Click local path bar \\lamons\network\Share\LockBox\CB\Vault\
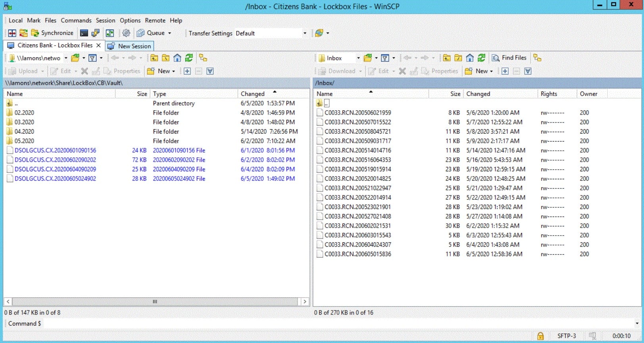 tap(157, 83)
